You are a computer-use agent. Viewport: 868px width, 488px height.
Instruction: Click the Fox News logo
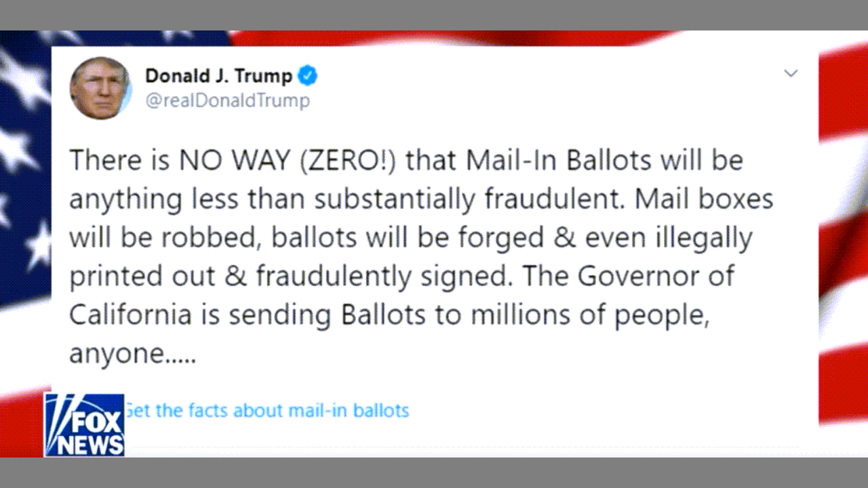click(x=85, y=424)
